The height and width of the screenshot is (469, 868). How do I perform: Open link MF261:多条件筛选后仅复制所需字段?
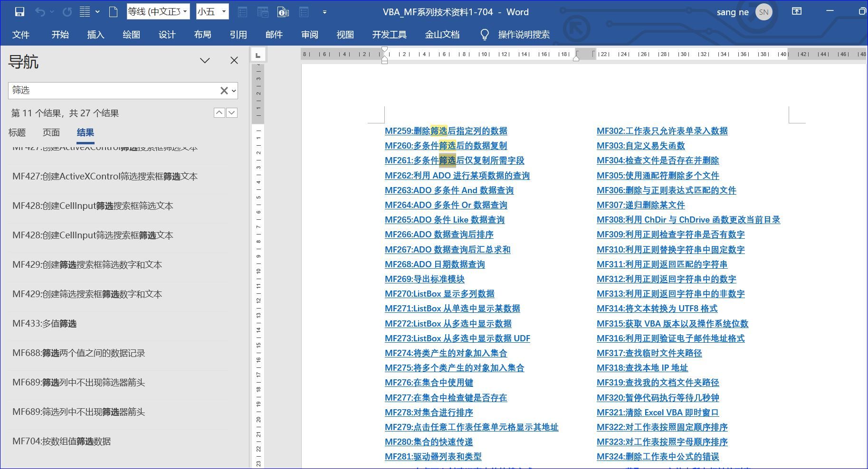coord(455,160)
